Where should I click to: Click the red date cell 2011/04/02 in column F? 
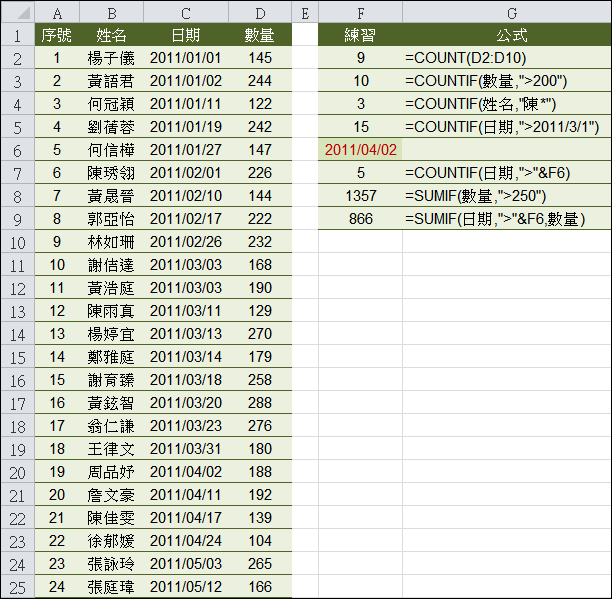coord(361,150)
